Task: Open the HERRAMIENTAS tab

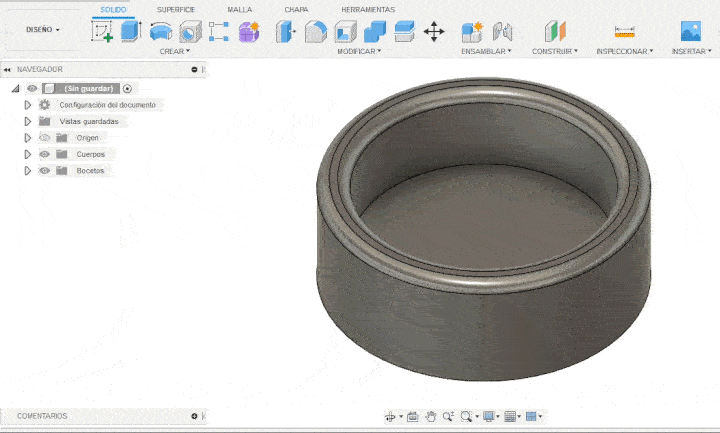Action: point(367,9)
